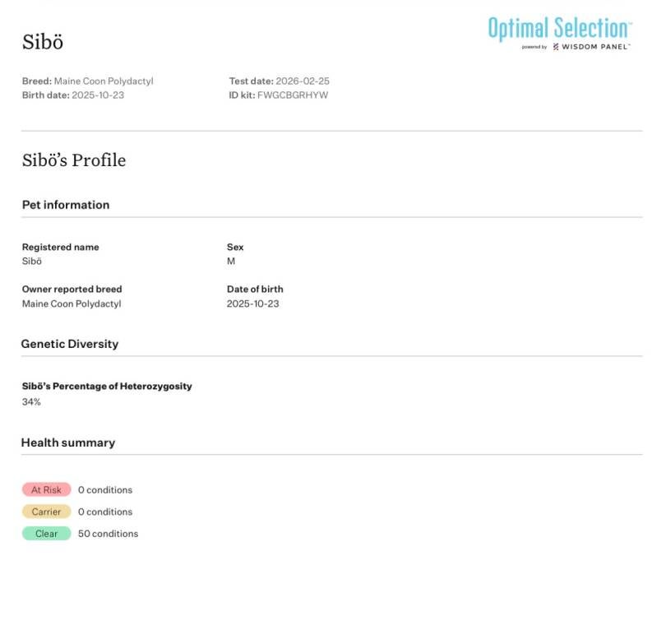Click the Pet information section heading
The image size is (657, 644).
tap(65, 205)
